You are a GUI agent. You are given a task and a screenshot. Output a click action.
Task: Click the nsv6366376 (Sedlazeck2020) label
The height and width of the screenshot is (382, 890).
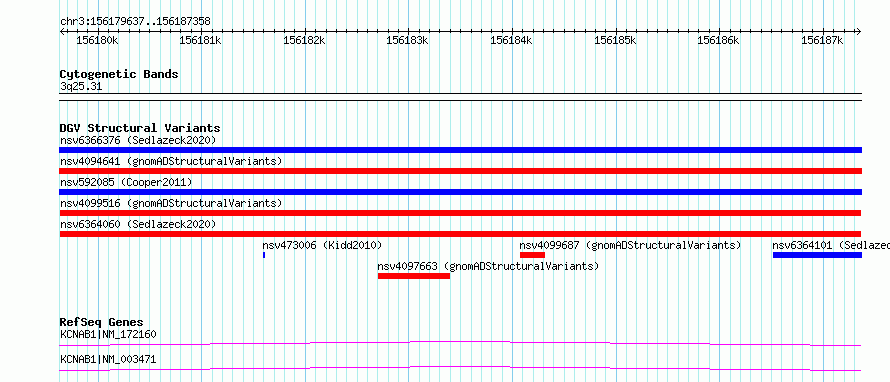138,140
